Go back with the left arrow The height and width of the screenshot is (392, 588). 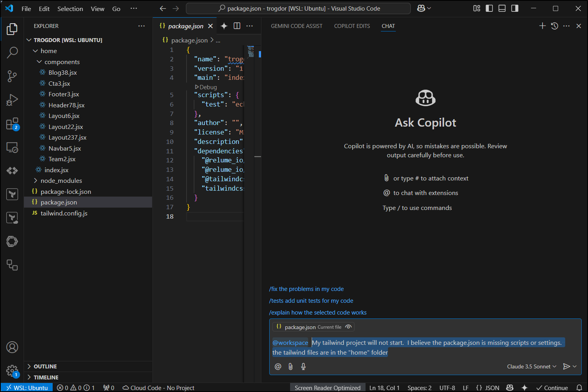[x=163, y=8]
